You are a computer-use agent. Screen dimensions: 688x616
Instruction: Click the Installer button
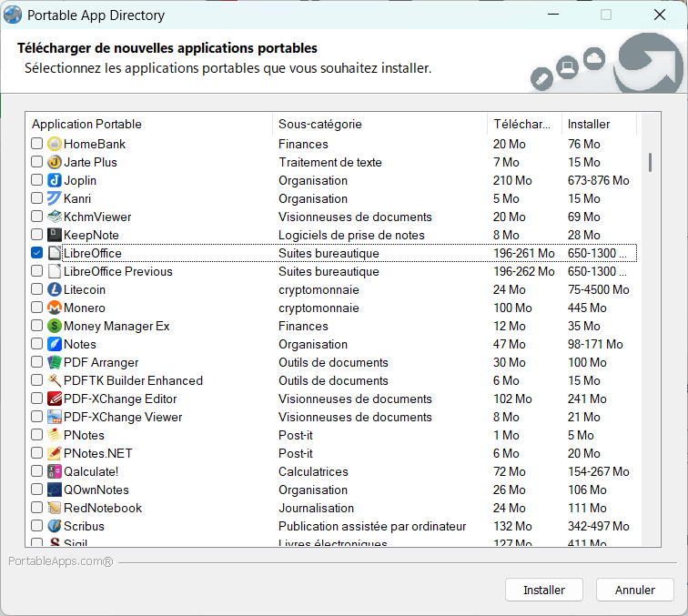coord(544,590)
